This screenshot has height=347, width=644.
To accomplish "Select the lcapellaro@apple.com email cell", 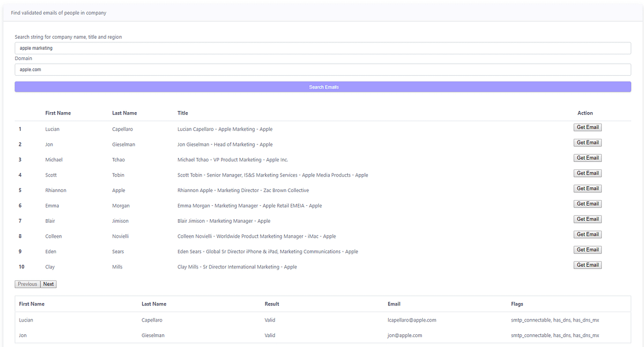I will (x=412, y=320).
